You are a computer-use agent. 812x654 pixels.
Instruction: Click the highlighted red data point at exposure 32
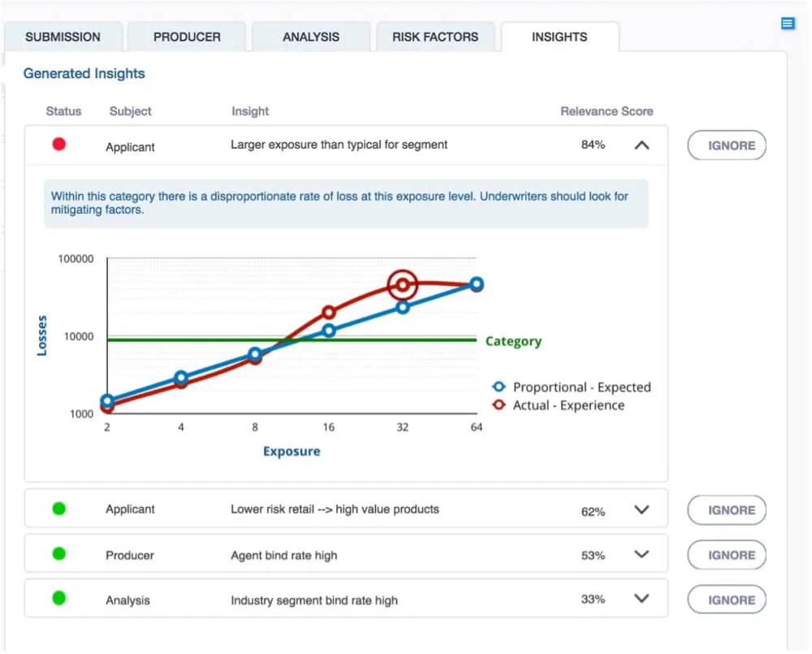coord(402,285)
